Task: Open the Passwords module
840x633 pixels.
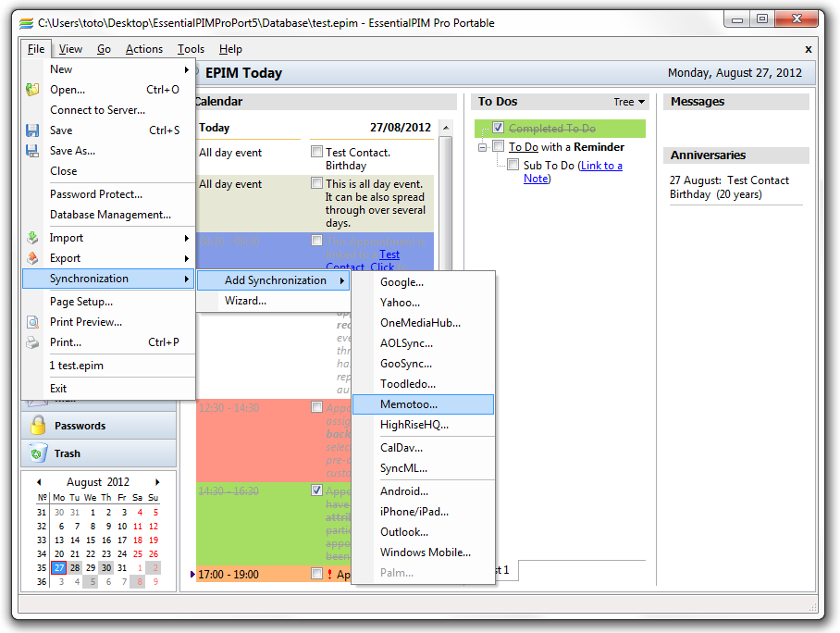Action: coord(99,426)
